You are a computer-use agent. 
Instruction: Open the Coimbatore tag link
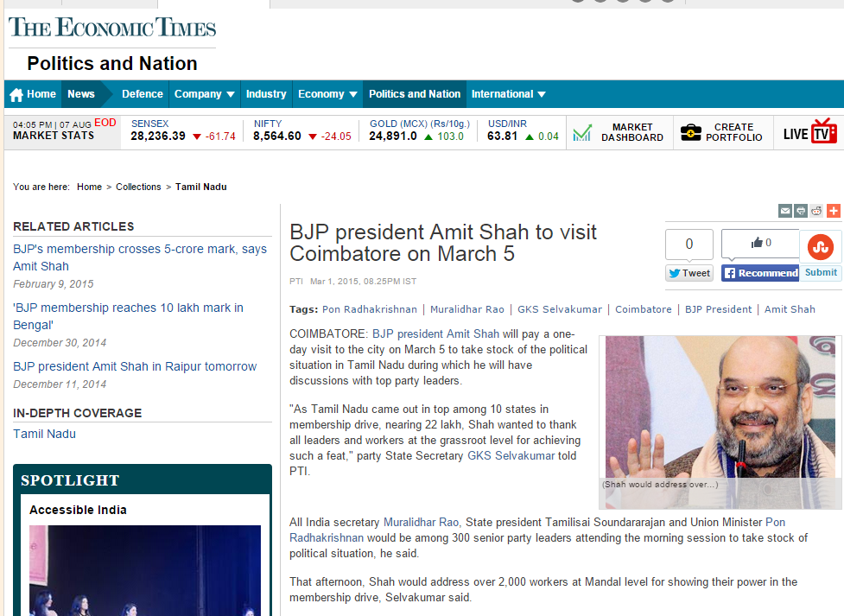click(x=644, y=309)
